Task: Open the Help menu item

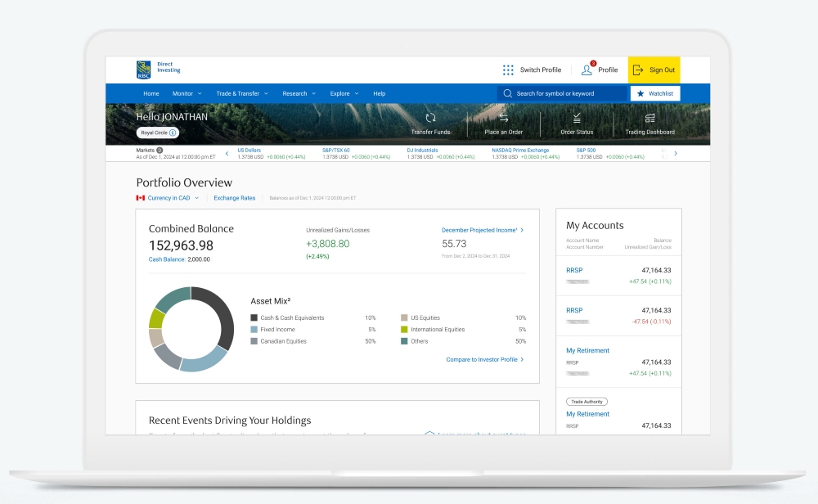Action: click(380, 93)
